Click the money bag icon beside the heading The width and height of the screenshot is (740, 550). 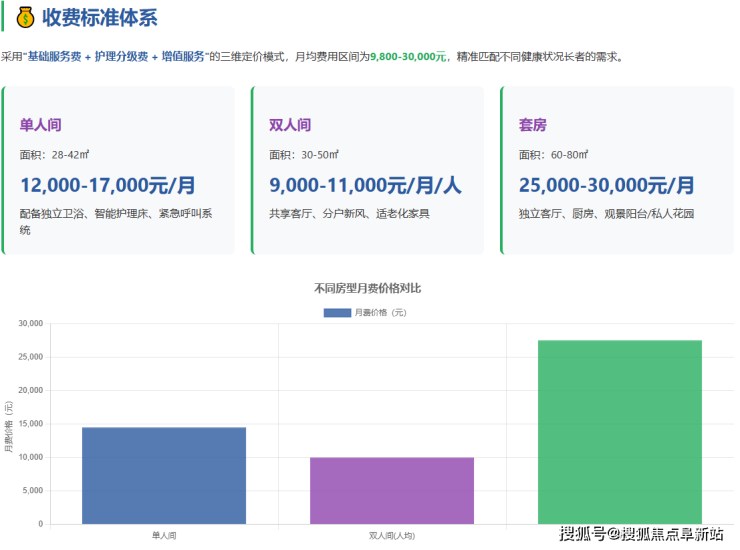(25, 18)
